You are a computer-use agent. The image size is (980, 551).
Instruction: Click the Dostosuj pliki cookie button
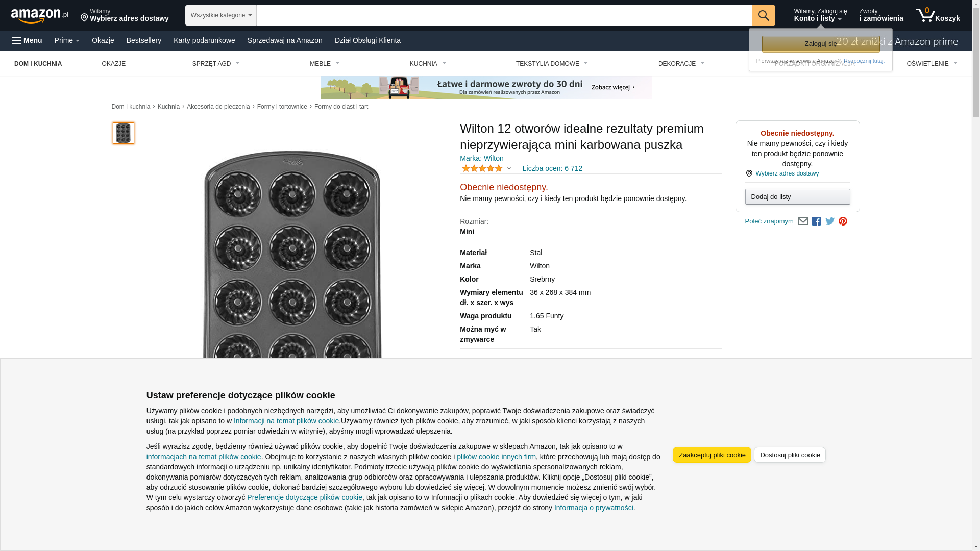789,455
